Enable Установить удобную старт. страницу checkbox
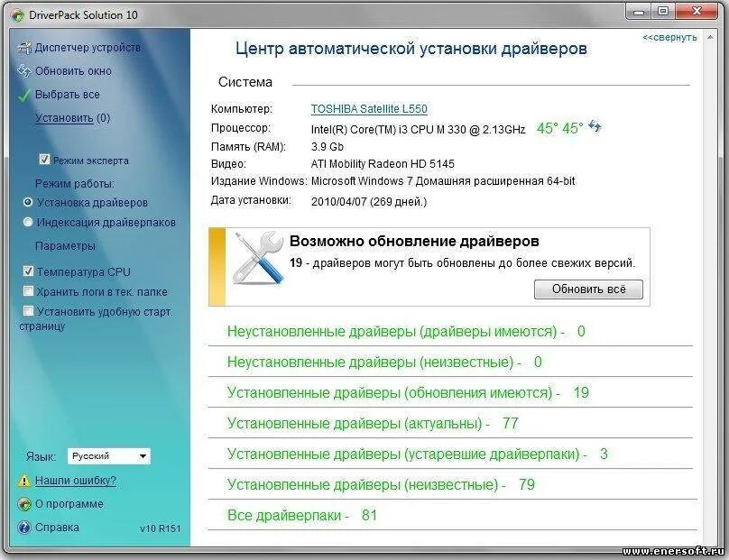Image resolution: width=729 pixels, height=560 pixels. 28,310
